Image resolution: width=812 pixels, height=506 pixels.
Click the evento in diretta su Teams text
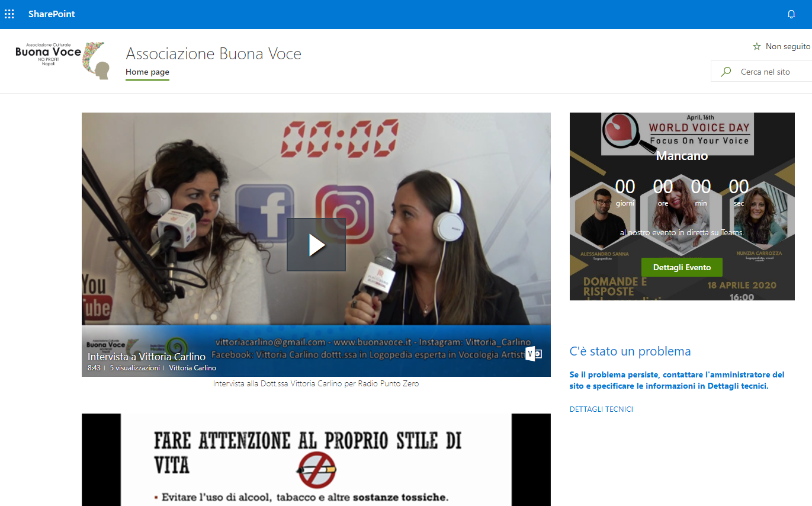pyautogui.click(x=682, y=233)
